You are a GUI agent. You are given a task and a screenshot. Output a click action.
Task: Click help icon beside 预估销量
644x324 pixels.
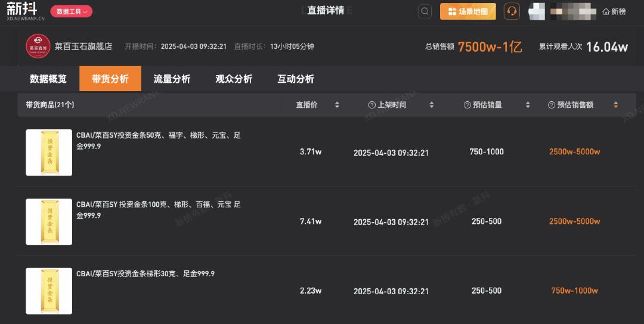click(467, 105)
